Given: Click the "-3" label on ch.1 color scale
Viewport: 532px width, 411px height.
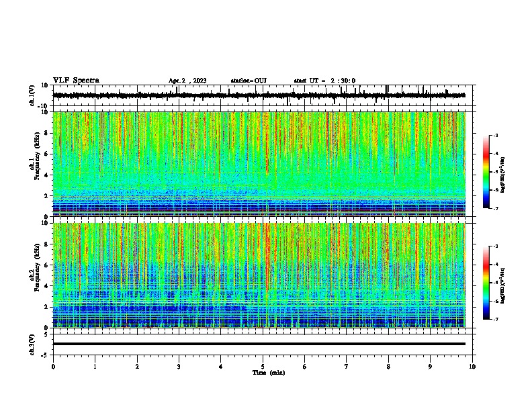Looking at the screenshot, I should [495, 135].
